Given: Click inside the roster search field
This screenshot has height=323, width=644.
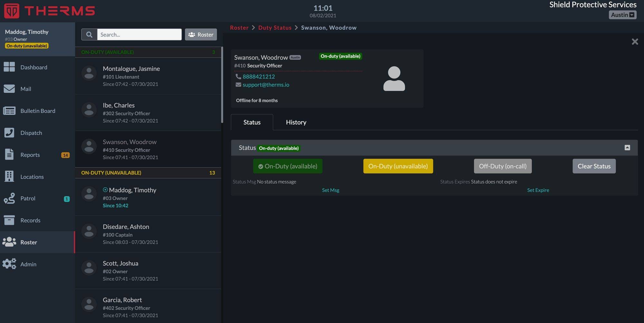Looking at the screenshot, I should pyautogui.click(x=139, y=34).
